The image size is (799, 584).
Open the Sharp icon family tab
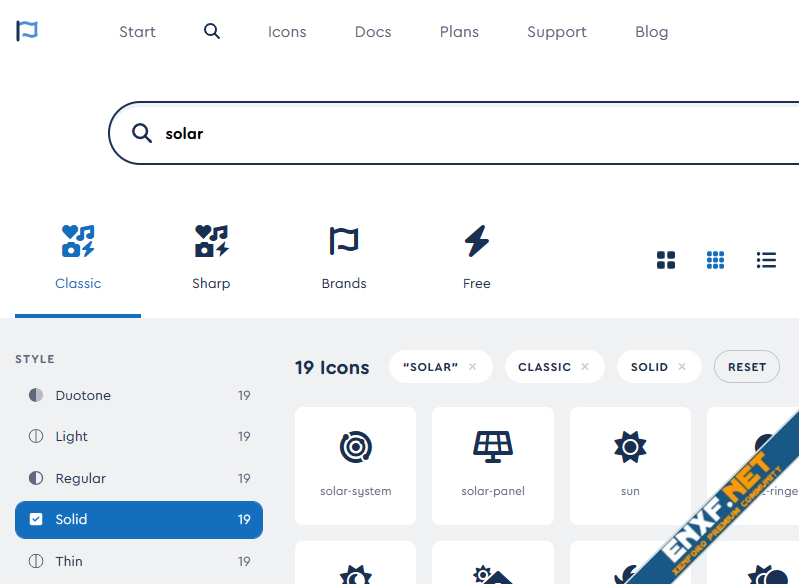click(211, 258)
